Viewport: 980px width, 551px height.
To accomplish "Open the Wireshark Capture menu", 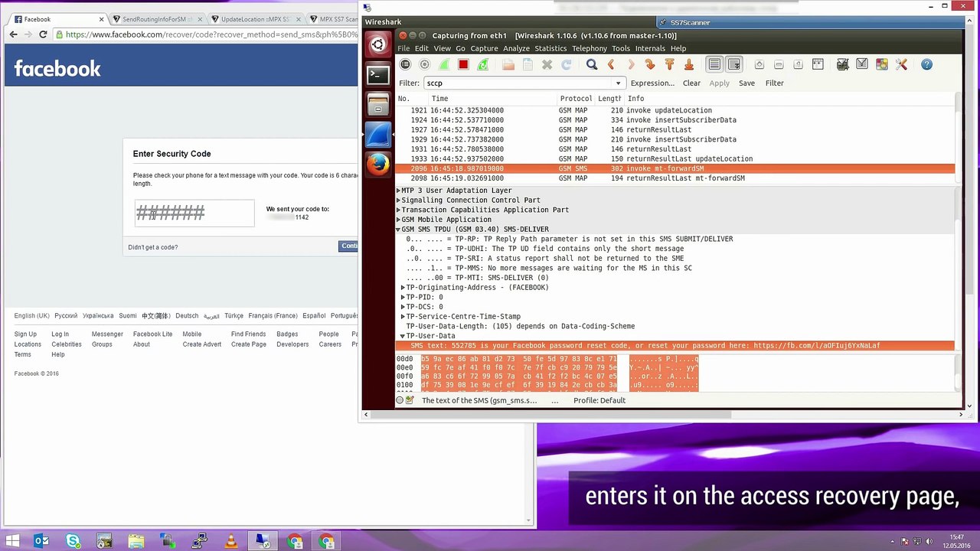I will (484, 48).
